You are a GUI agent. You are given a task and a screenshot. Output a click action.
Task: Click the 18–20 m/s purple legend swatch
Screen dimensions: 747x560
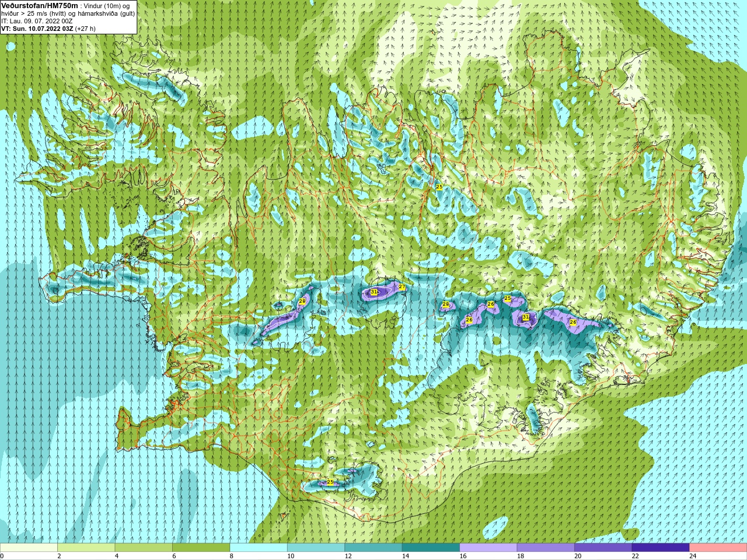[x=546, y=548]
